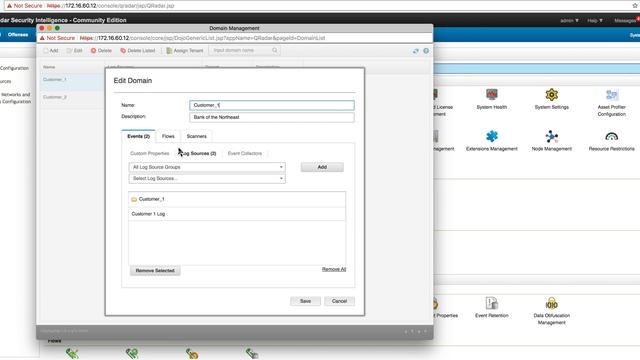This screenshot has width=640, height=360.
Task: Open Data Obfuscation Management icon
Action: [x=551, y=303]
